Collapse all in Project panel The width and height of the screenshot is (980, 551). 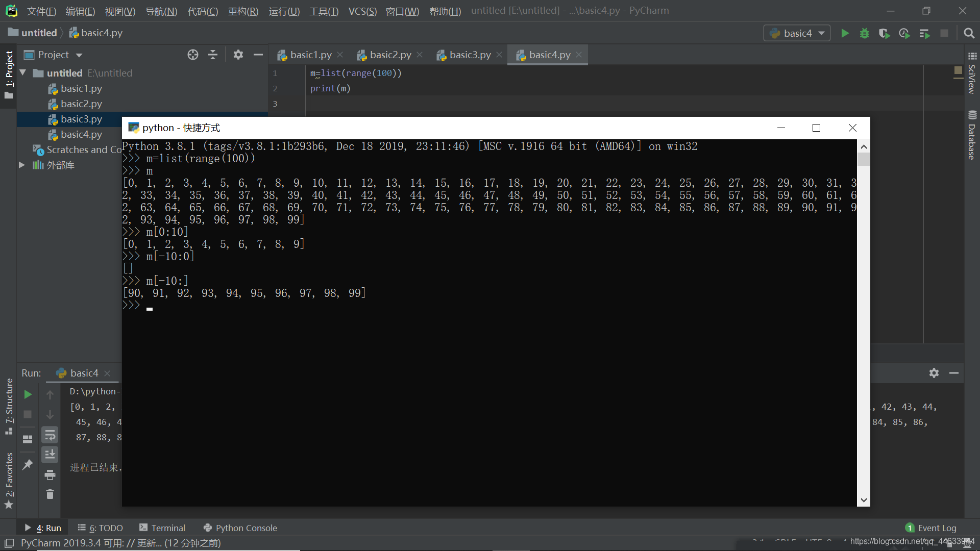[213, 55]
